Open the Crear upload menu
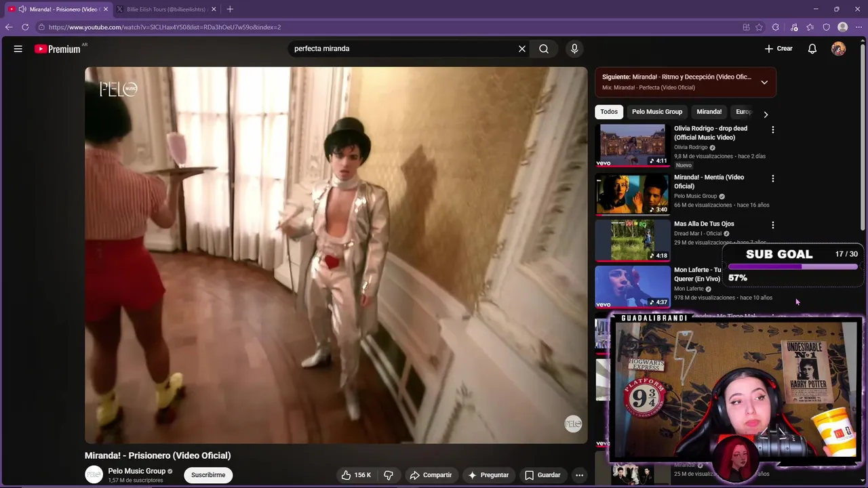868x488 pixels. point(778,49)
